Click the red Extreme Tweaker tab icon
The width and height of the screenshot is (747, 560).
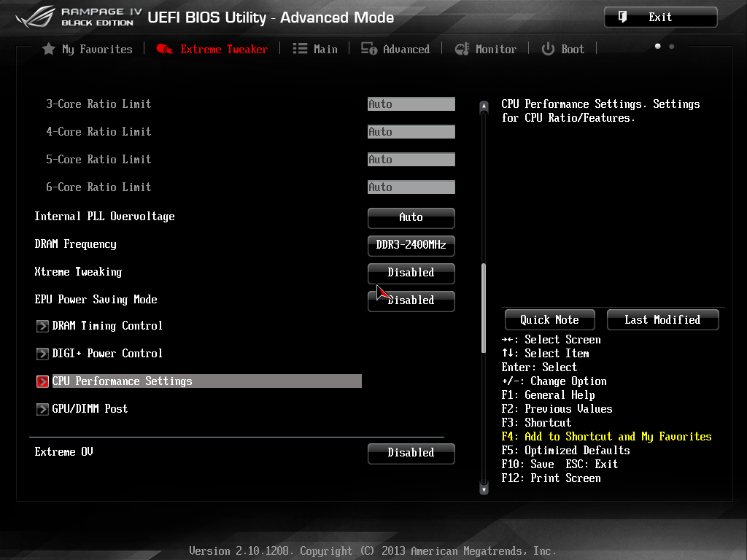(164, 49)
